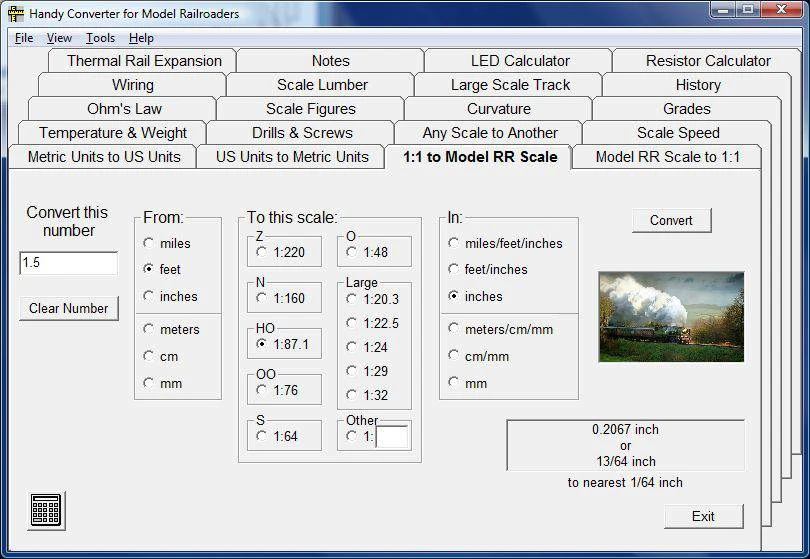Click the app icon in title bar
The height and width of the screenshot is (559, 810).
(16, 14)
